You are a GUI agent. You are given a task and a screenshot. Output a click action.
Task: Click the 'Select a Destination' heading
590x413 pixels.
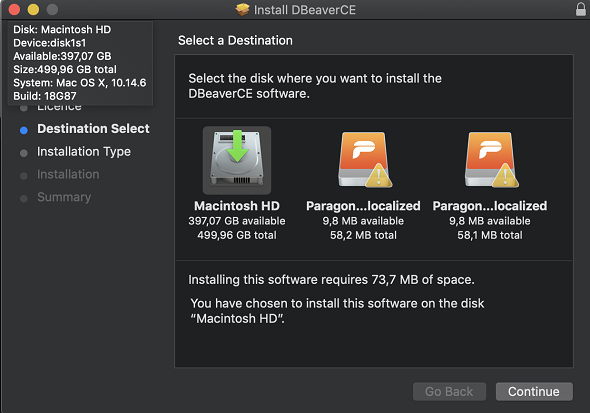235,41
